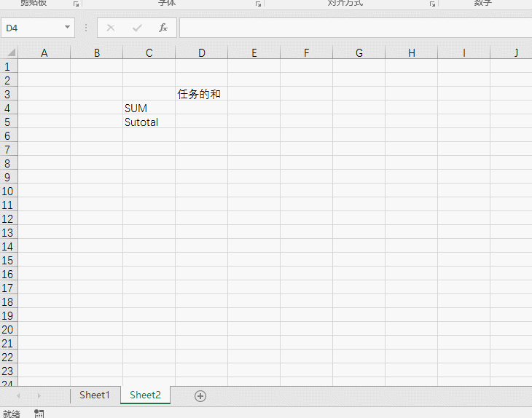Click the next sheet scroll arrow
Image resolution: width=532 pixels, height=418 pixels.
[x=39, y=395]
